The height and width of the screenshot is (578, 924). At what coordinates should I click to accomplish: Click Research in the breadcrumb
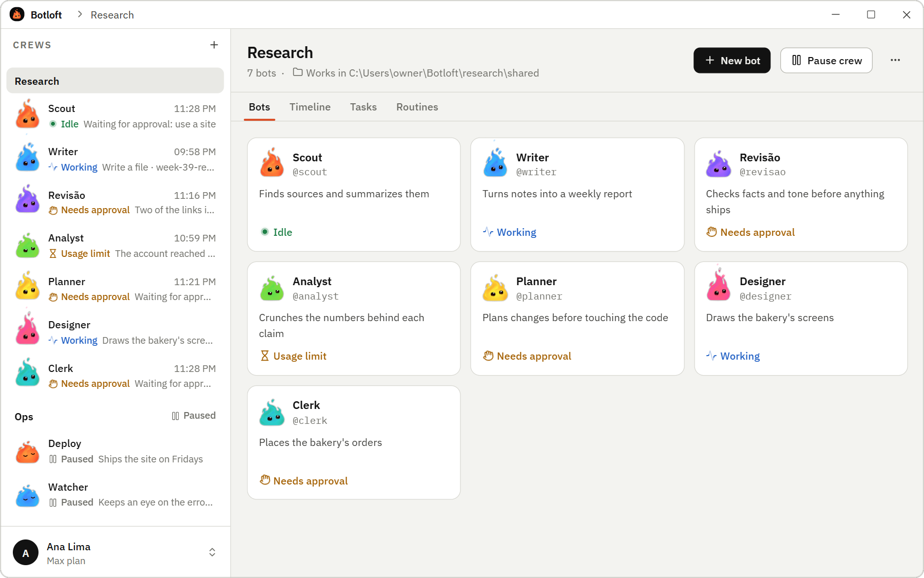click(x=112, y=15)
